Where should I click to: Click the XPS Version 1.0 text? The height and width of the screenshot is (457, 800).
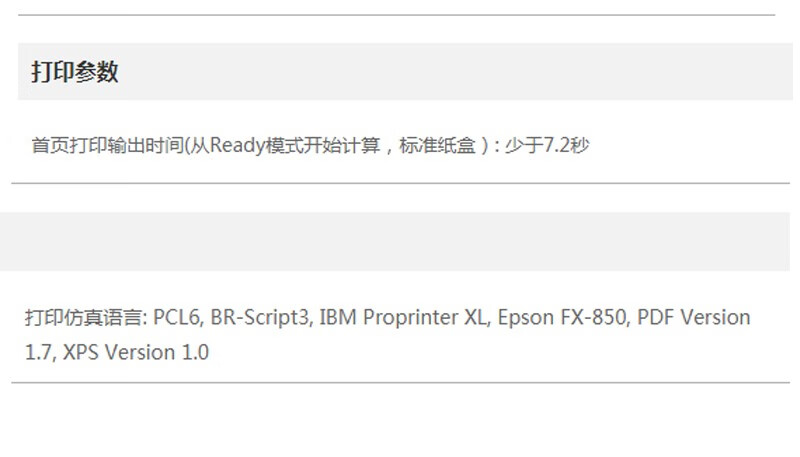tap(136, 352)
